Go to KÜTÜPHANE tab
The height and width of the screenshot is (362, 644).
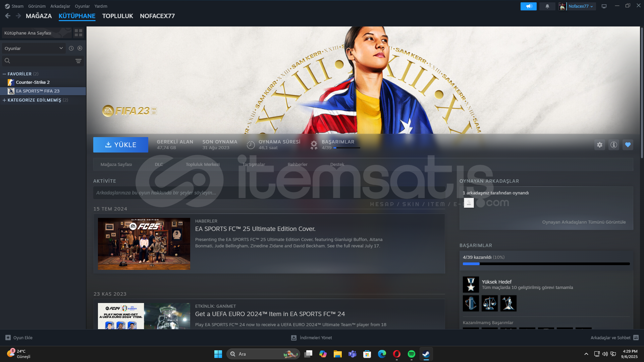[77, 16]
